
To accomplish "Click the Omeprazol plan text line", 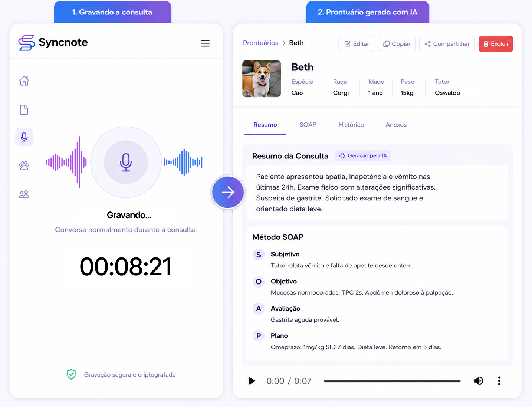I will [x=356, y=347].
